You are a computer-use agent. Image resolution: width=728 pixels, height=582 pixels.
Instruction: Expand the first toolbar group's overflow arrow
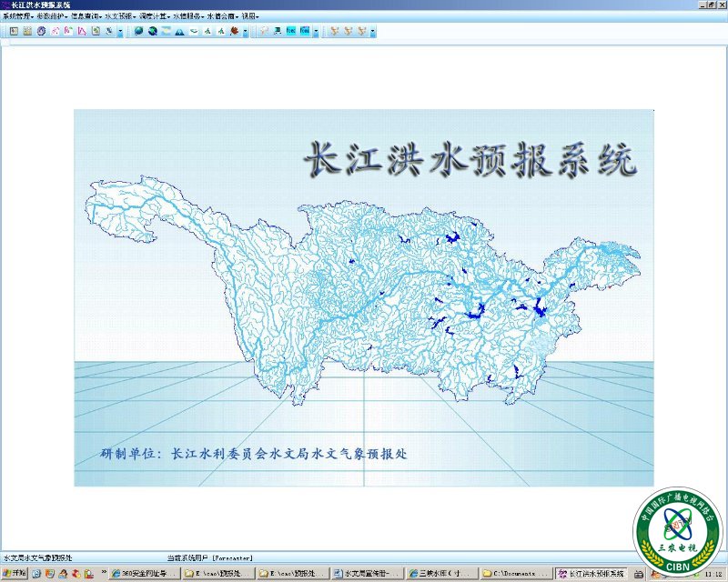[x=120, y=32]
